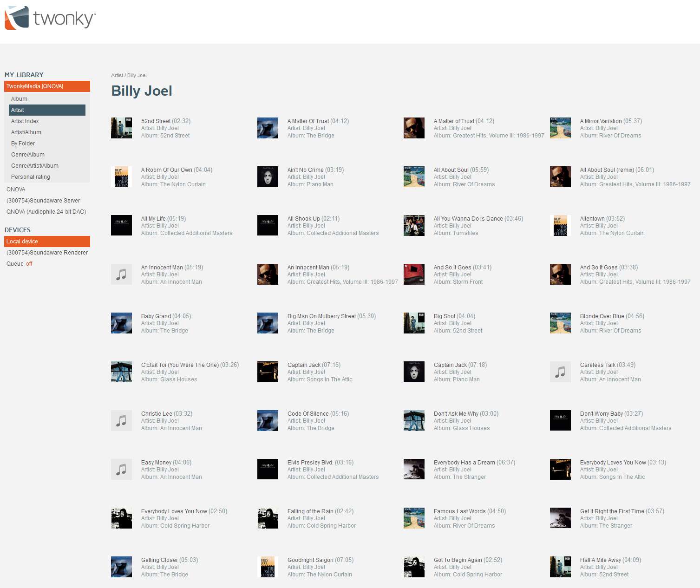Open the All Shook Up cover thumbnail
The height and width of the screenshot is (588, 700).
pyautogui.click(x=268, y=226)
